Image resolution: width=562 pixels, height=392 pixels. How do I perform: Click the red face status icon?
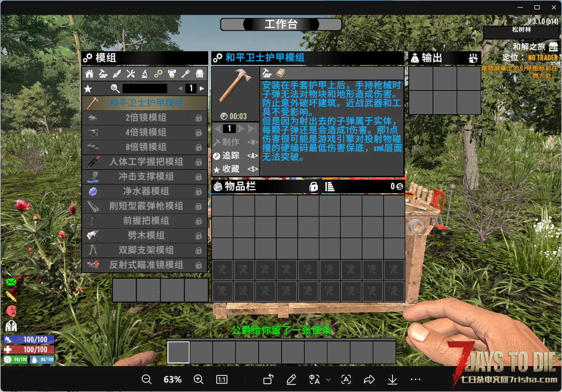click(11, 311)
